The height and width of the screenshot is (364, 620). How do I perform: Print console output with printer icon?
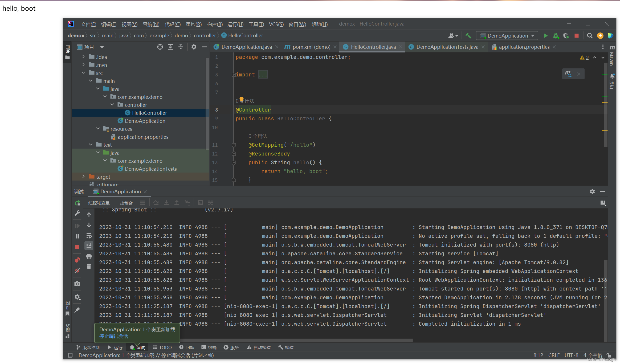tap(89, 256)
